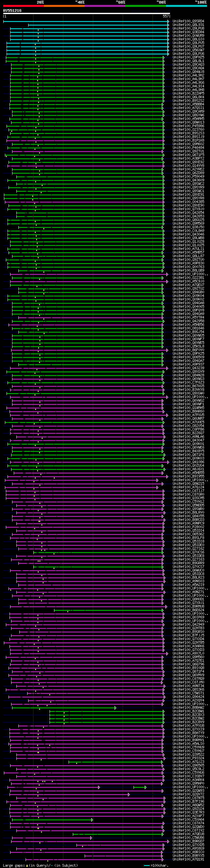This screenshot has width=210, height=868.
Task: Click the green alignment bar for UniRef100_Q70CS7
Action: pyautogui.click(x=98, y=567)
